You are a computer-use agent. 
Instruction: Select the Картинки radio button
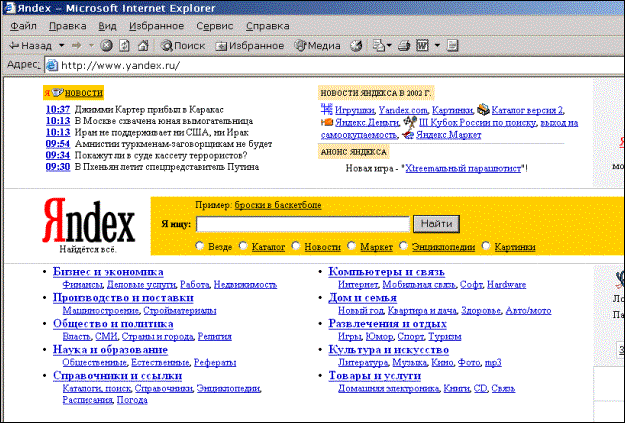click(486, 246)
